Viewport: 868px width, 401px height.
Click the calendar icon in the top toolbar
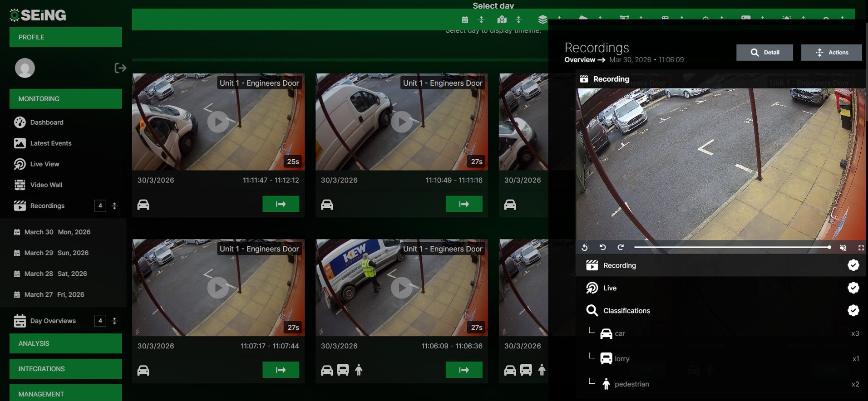tap(465, 20)
